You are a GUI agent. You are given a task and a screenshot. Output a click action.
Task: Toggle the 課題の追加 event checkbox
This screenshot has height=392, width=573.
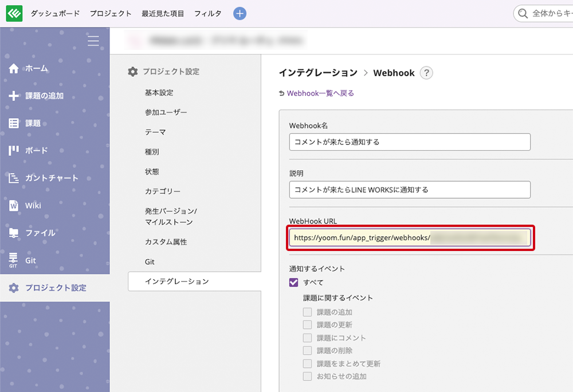308,312
